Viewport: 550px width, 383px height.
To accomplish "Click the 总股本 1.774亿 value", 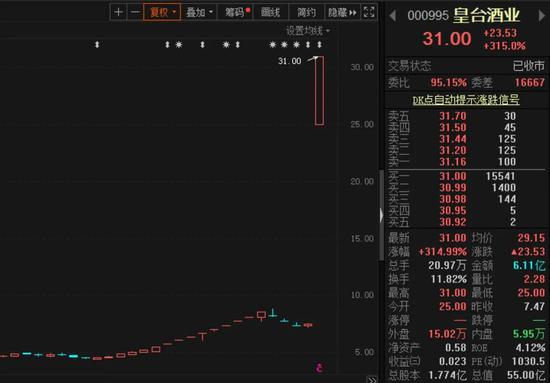I will (x=448, y=376).
